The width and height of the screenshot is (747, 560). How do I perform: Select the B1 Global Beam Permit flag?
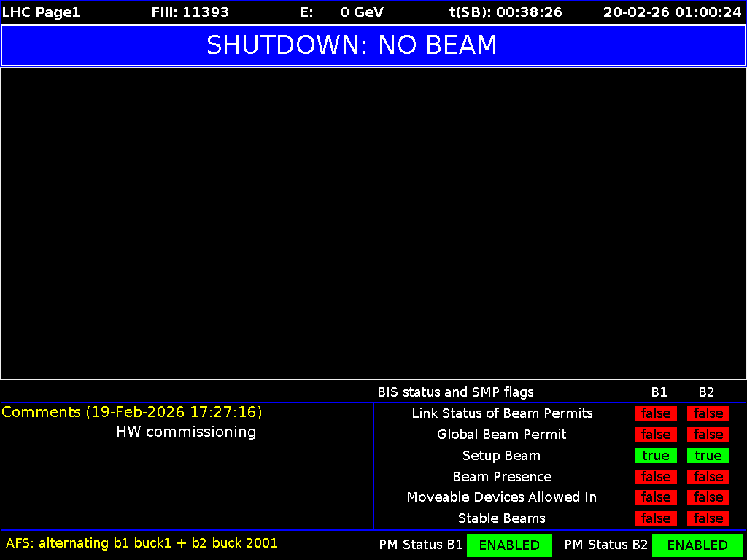coord(655,435)
